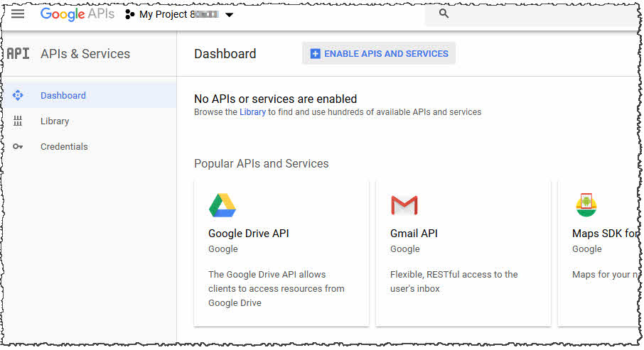Image resolution: width=644 pixels, height=350 pixels.
Task: Click into the top search field
Action: click(x=540, y=14)
